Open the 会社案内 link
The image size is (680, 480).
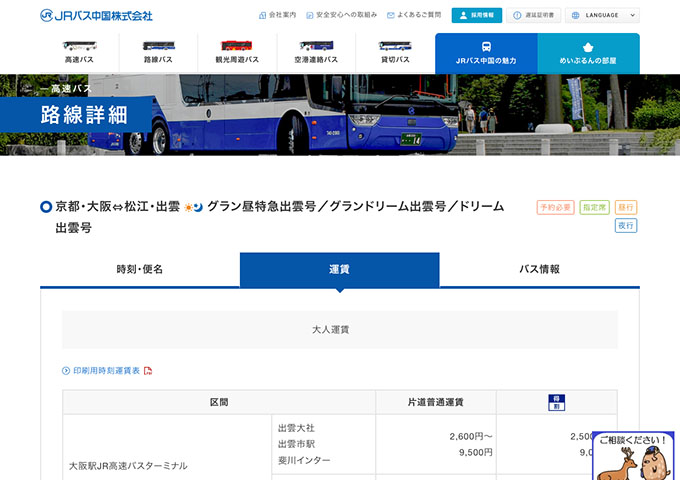(x=278, y=15)
